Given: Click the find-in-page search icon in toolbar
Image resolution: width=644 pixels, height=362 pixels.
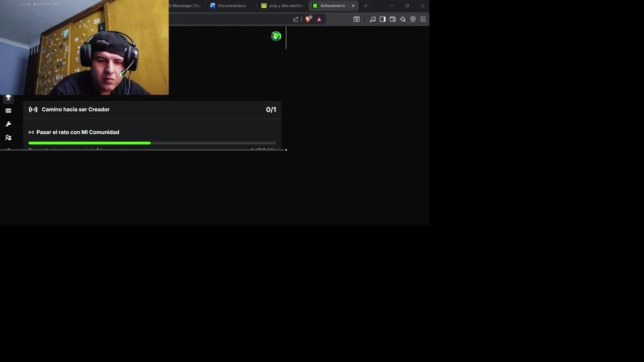Looking at the screenshot, I should pos(356,19).
